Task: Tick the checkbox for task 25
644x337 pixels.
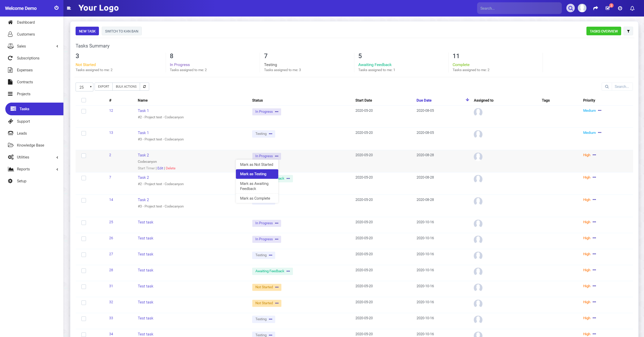Action: 84,223
